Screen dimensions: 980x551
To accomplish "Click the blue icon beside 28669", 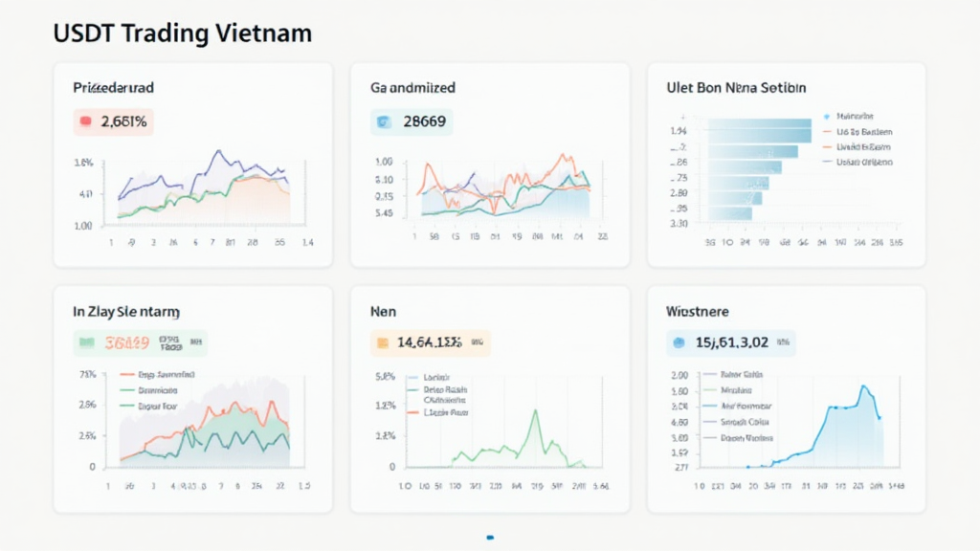I will (383, 121).
